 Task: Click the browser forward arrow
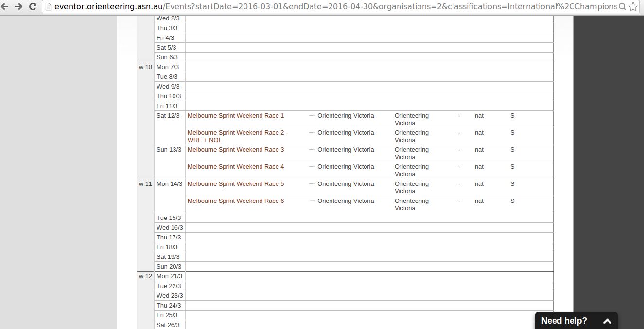point(18,7)
